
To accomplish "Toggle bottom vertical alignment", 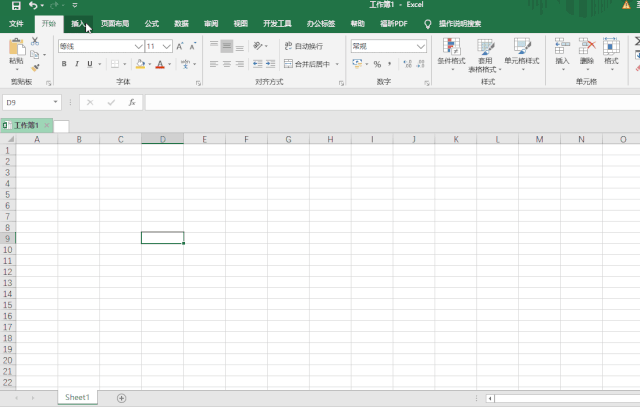I will pyautogui.click(x=240, y=46).
